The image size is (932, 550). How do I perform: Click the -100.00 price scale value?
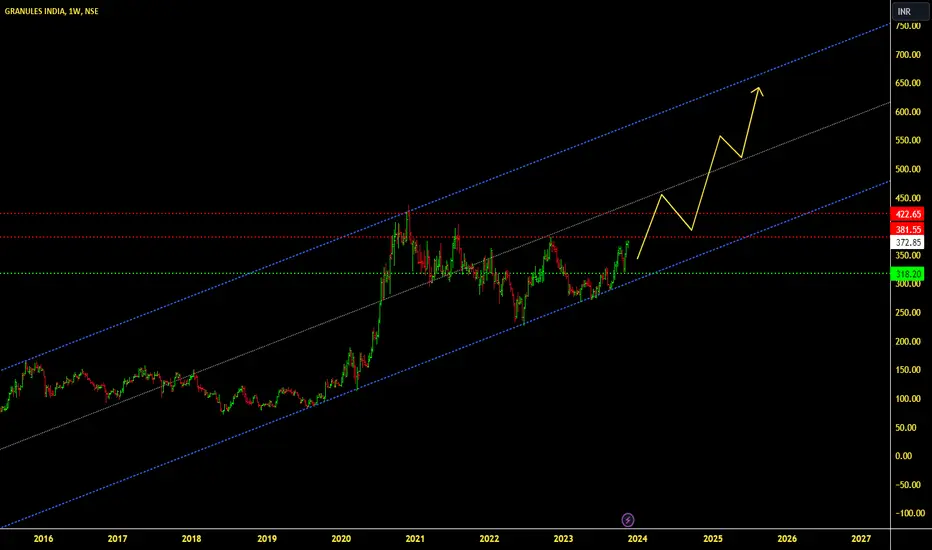pos(910,513)
